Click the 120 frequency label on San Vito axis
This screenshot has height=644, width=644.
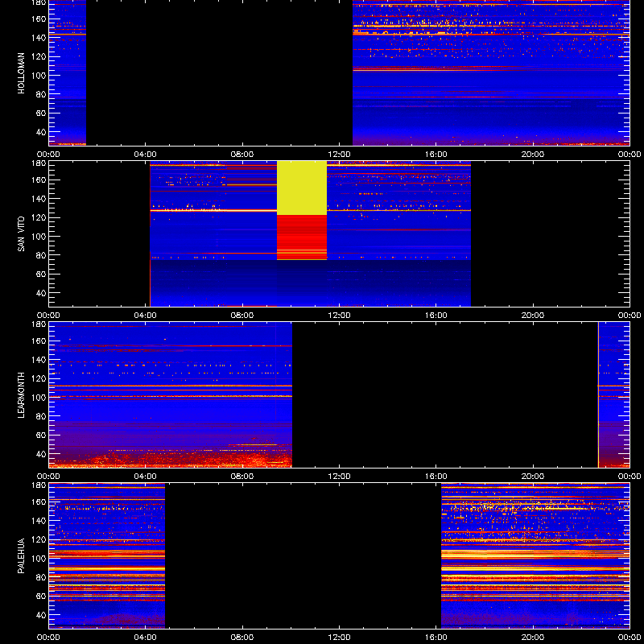pos(39,217)
